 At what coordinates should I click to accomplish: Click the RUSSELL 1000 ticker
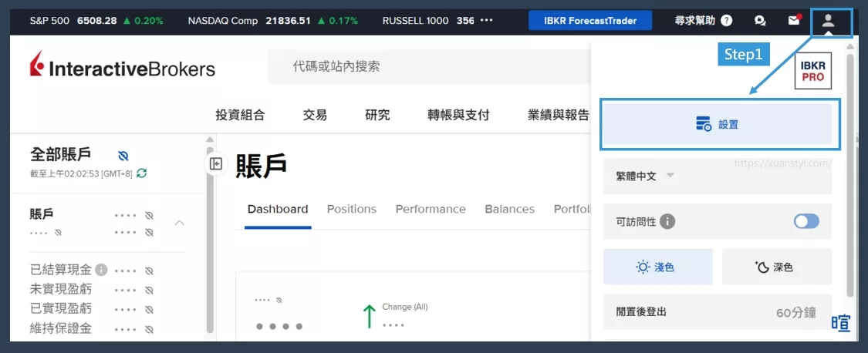[428, 21]
